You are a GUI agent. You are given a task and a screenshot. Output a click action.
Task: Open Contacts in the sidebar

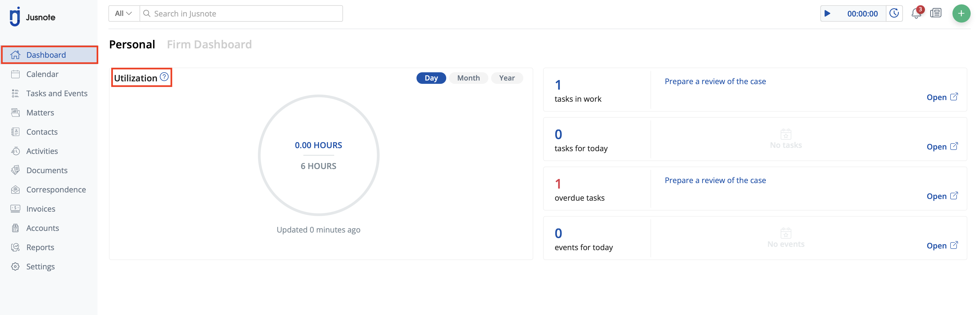click(49, 132)
